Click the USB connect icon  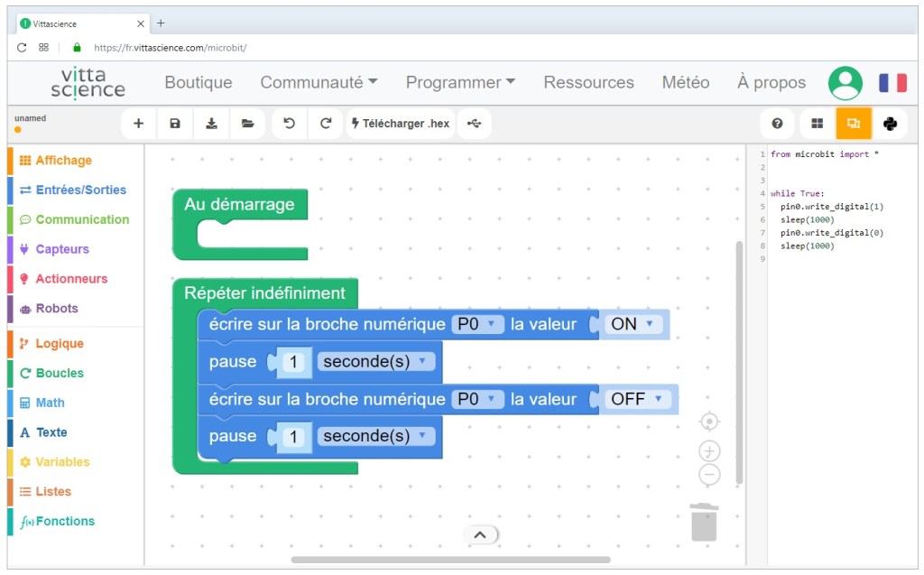(475, 124)
